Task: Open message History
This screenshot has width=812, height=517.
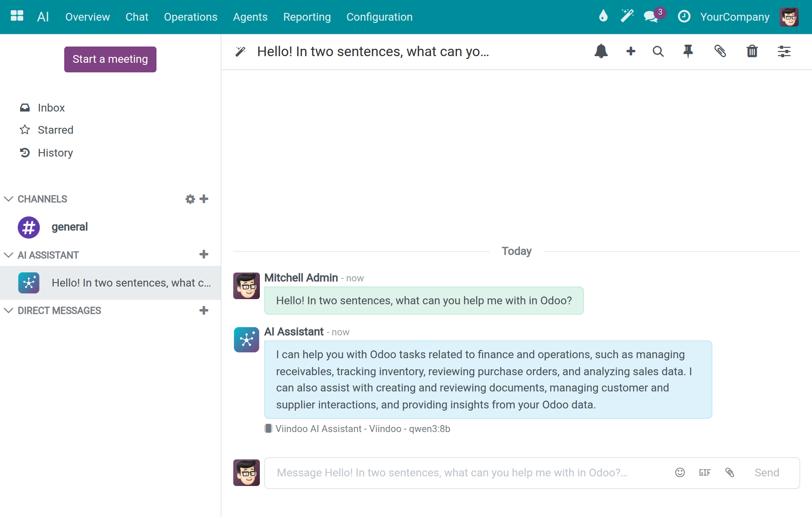Action: point(55,153)
